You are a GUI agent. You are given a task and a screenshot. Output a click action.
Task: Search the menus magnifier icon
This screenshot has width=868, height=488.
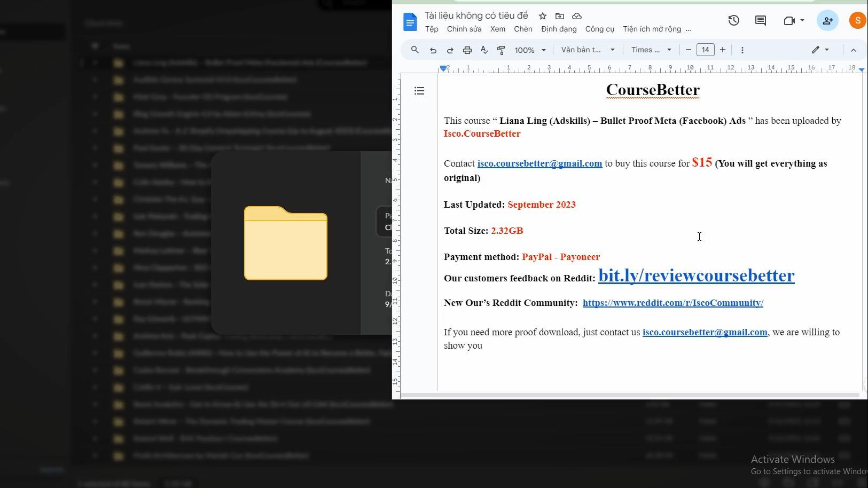(415, 50)
